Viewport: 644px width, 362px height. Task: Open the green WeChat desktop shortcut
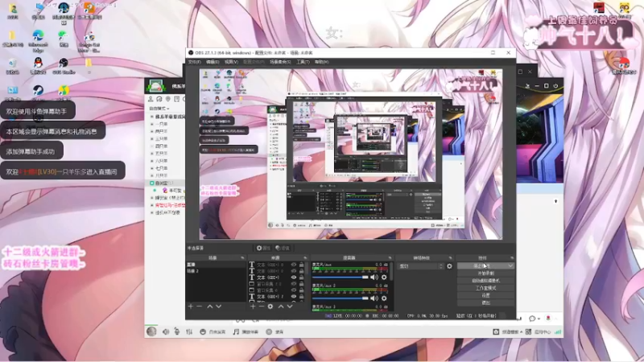tap(64, 39)
